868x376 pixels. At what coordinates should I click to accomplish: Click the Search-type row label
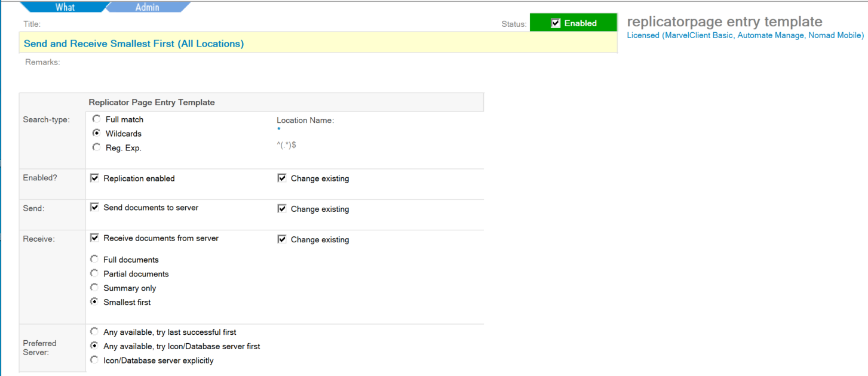46,120
